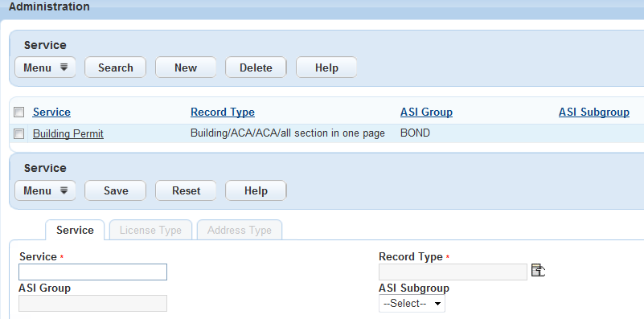The image size is (644, 319).
Task: Switch to the License Type tab
Action: (x=150, y=230)
